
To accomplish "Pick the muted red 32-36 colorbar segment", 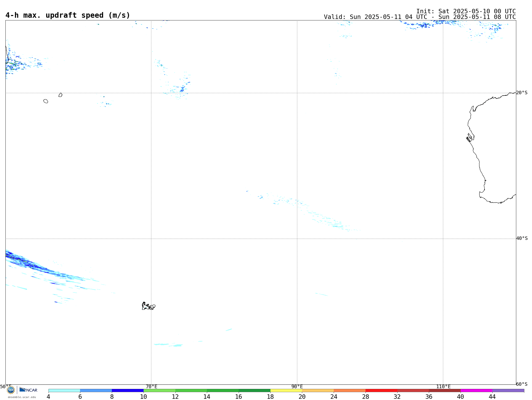I will (x=413, y=391).
